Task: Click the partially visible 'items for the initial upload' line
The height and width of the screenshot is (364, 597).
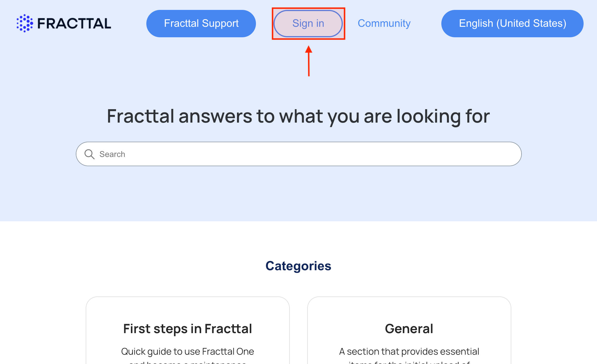Action: pos(409,362)
